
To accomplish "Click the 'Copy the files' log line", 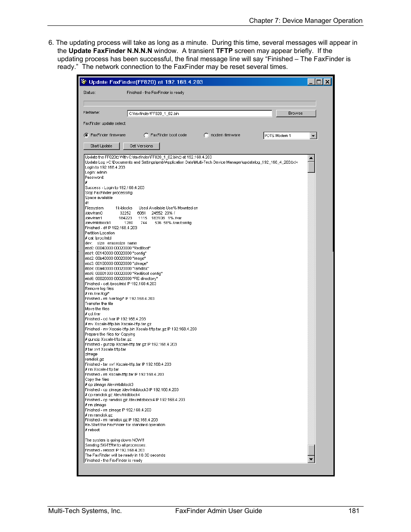I will click(97, 380).
